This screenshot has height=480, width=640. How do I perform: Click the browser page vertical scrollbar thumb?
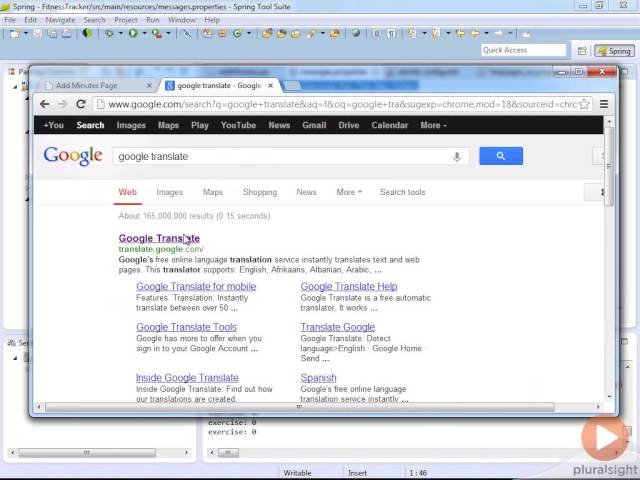click(609, 166)
